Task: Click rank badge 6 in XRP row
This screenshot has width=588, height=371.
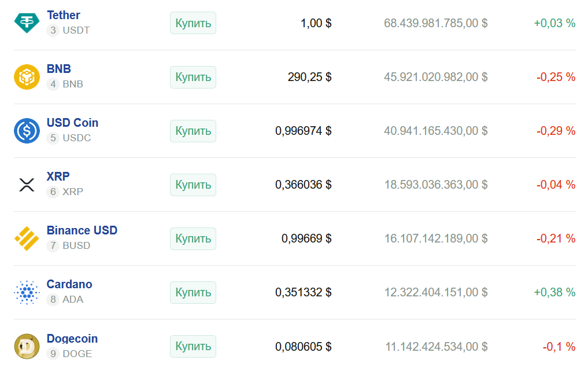Action: coord(53,192)
